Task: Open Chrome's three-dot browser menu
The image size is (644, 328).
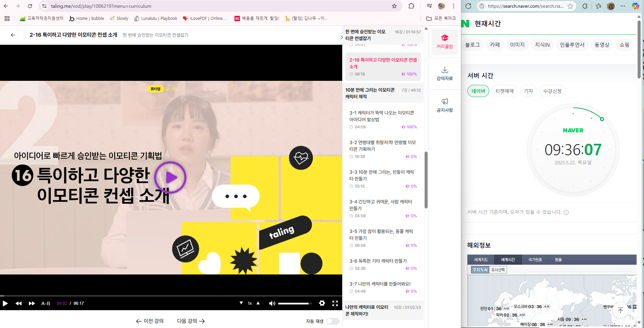Action: [x=454, y=6]
